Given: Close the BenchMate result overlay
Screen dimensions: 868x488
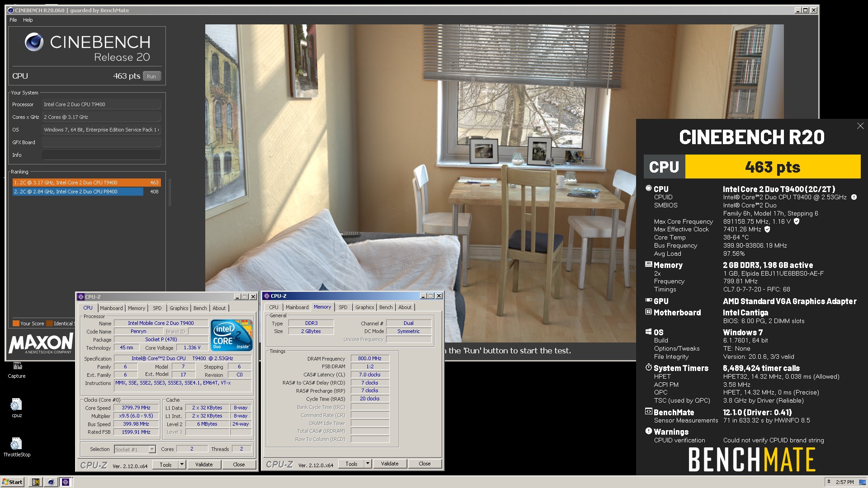Looking at the screenshot, I should 860,126.
